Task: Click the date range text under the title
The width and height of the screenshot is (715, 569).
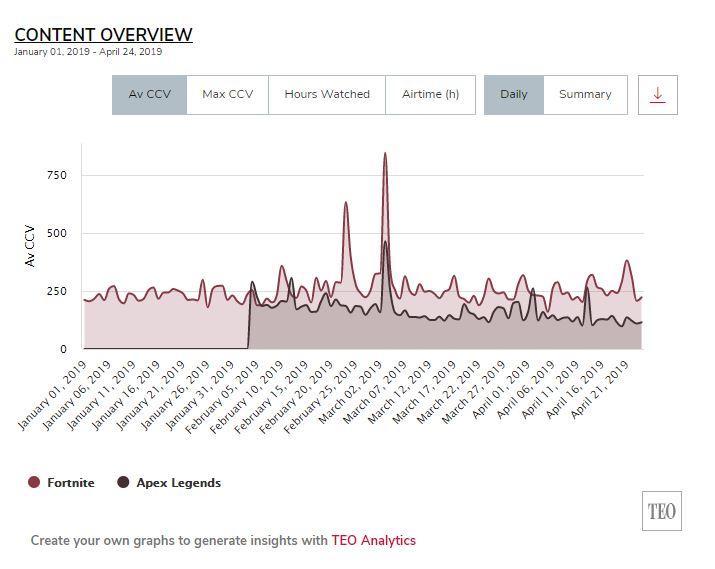Action: pyautogui.click(x=88, y=52)
